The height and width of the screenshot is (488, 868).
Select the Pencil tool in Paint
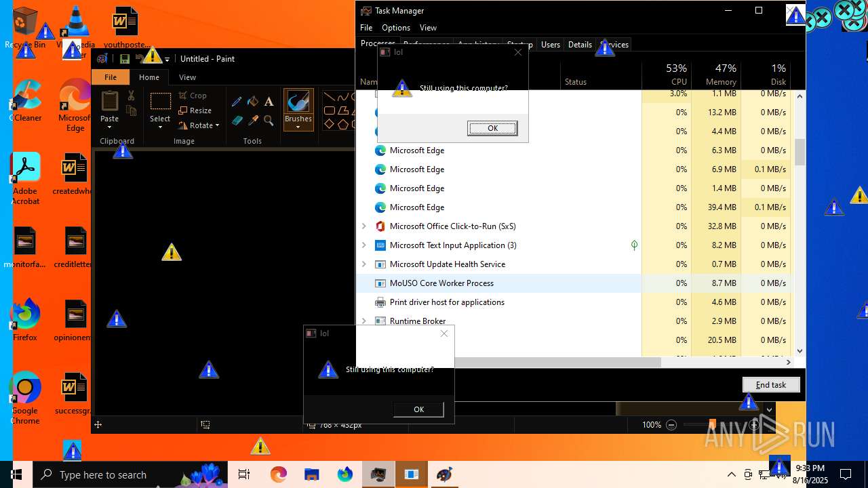coord(237,102)
